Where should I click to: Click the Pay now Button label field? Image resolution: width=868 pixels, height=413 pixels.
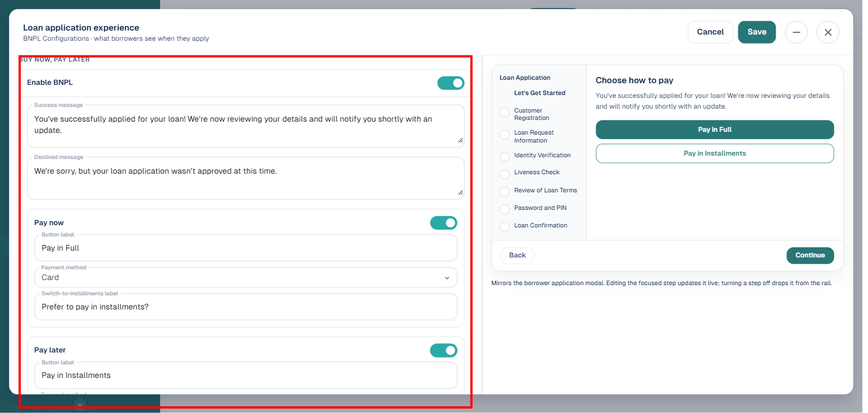(246, 248)
